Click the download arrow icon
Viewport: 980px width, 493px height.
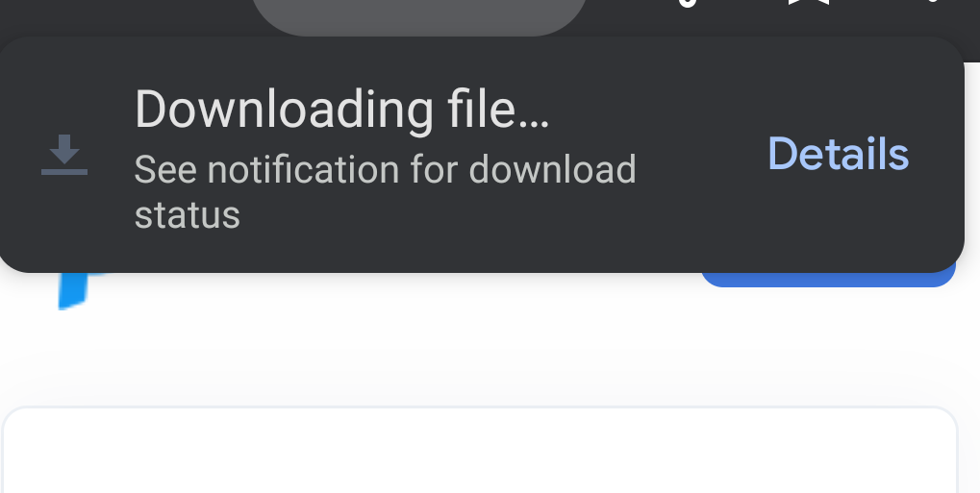[x=64, y=155]
